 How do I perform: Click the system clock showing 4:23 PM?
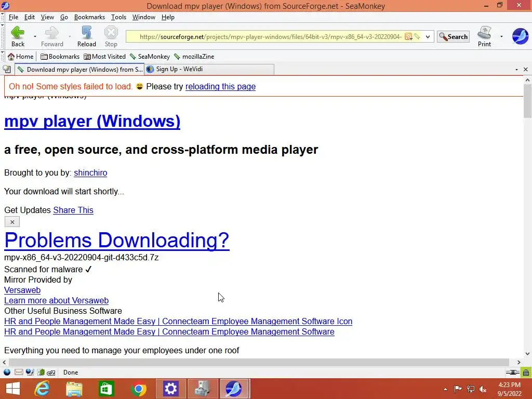[509, 389]
